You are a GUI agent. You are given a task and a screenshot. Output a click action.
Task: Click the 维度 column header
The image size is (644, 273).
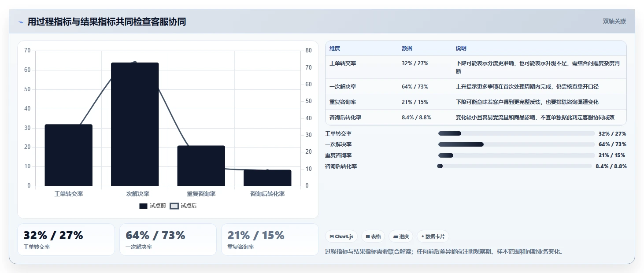(x=335, y=48)
